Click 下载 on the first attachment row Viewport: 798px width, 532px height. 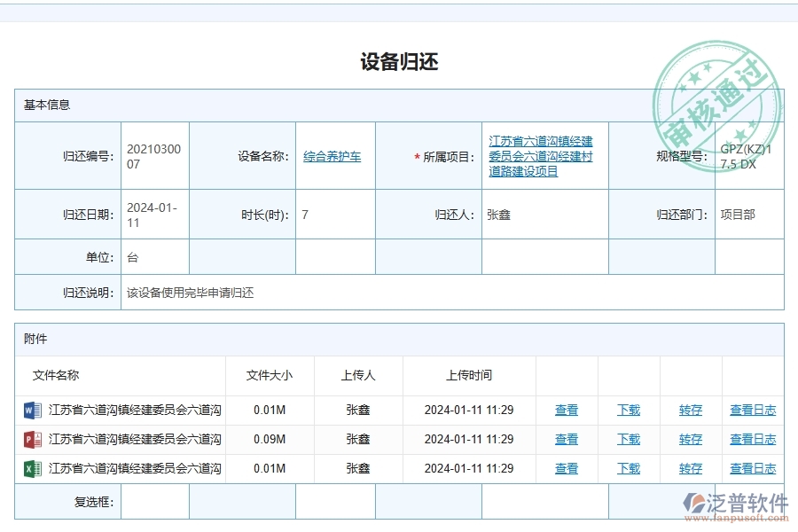pyautogui.click(x=628, y=410)
